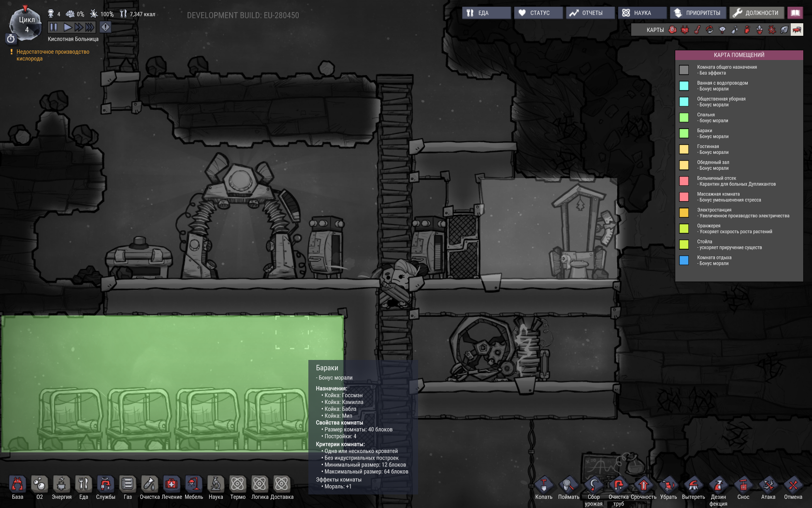The height and width of the screenshot is (508, 812).
Task: Toggle the germ overlay map
Action: (772, 30)
